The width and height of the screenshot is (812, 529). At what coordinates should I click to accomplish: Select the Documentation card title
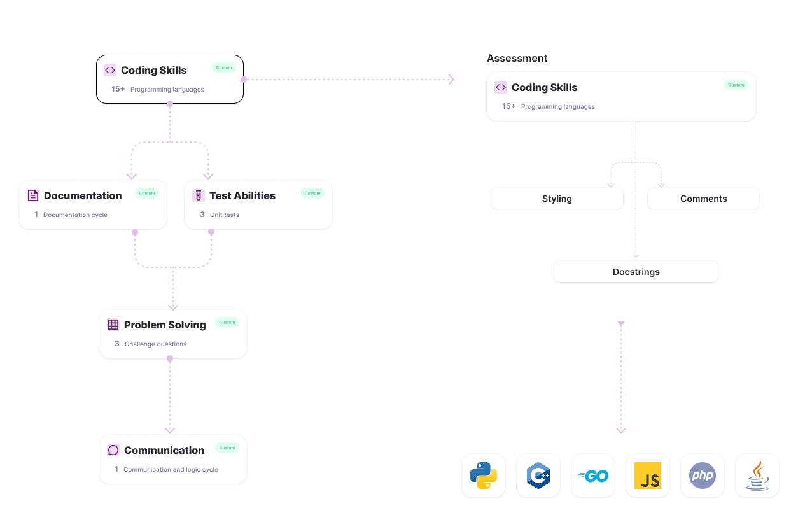click(x=83, y=195)
